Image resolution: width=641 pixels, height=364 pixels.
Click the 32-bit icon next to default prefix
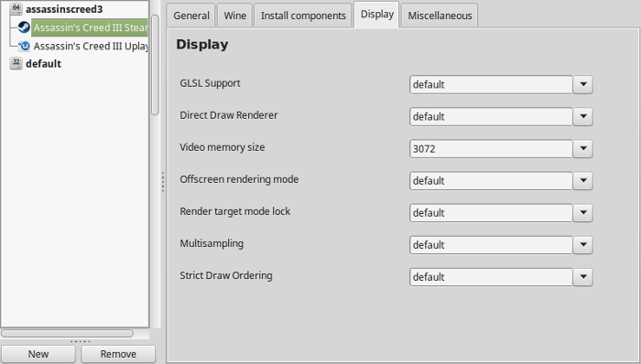[x=16, y=63]
